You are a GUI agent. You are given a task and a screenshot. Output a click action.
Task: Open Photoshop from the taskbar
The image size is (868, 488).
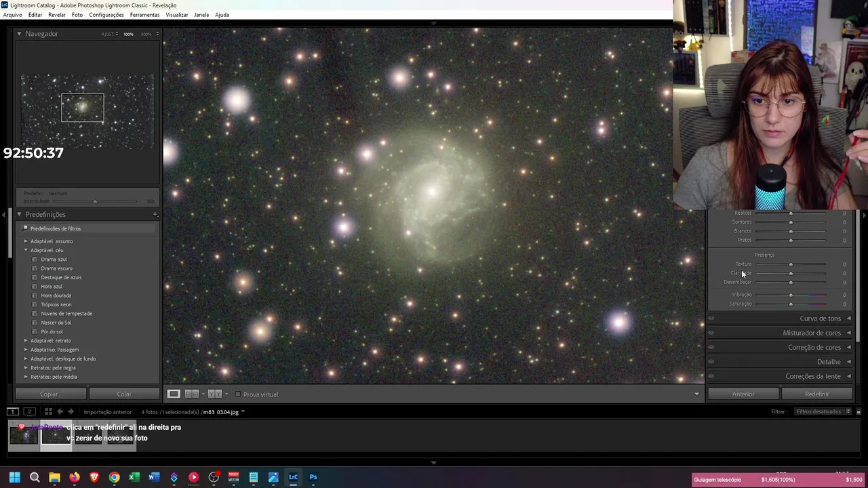click(x=313, y=477)
